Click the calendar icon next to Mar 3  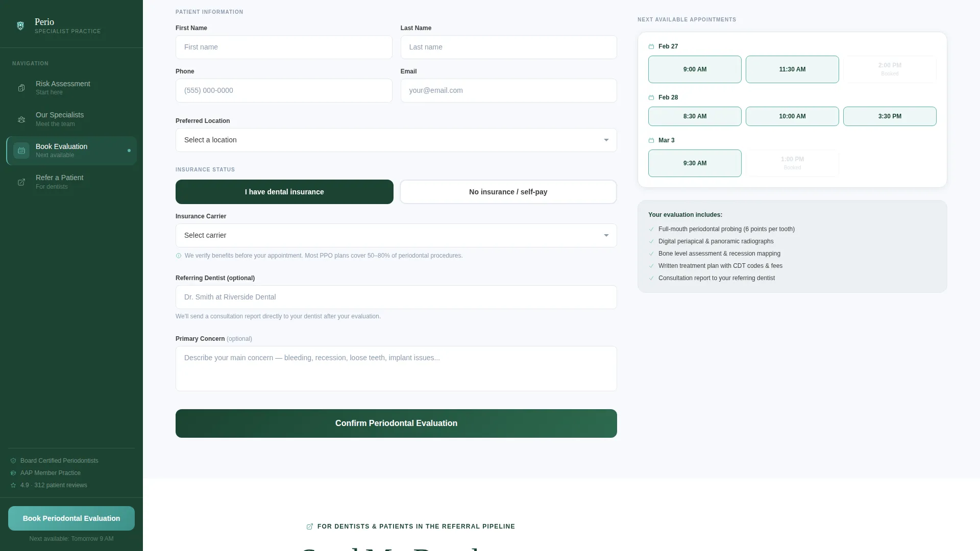pos(651,140)
